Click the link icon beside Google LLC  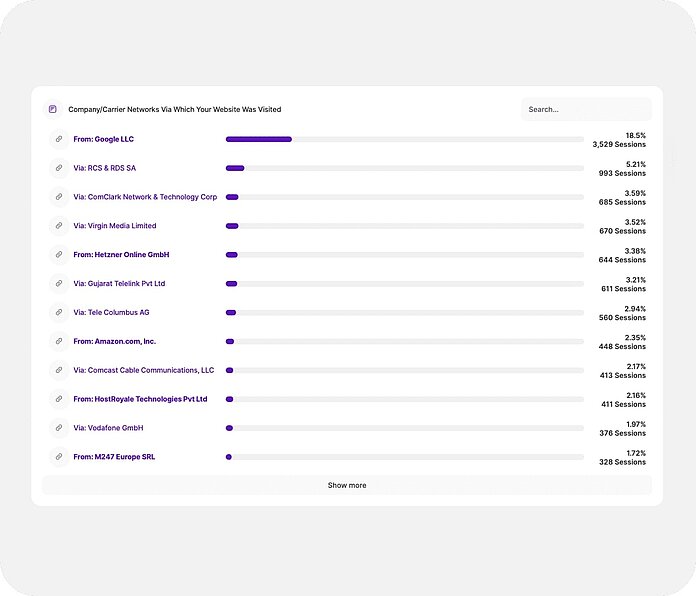59,139
